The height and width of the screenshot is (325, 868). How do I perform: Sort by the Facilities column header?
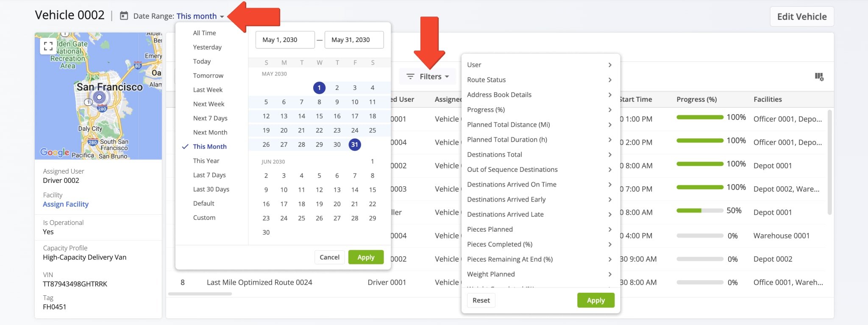tap(768, 99)
